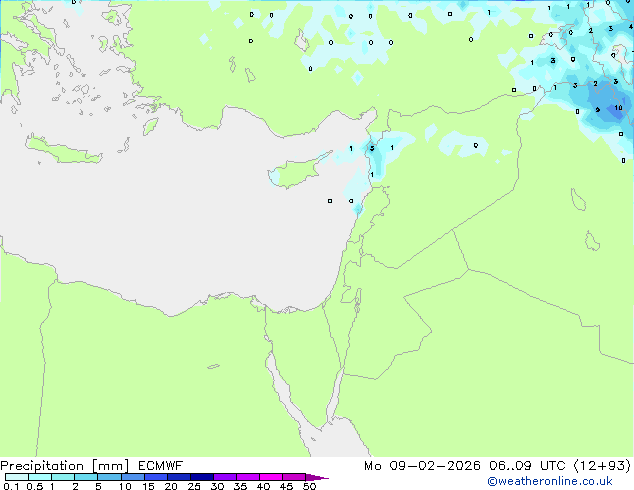Viewport: 634px width, 490px height.
Task: Click the '40' legend scale label
Action: coord(263,486)
